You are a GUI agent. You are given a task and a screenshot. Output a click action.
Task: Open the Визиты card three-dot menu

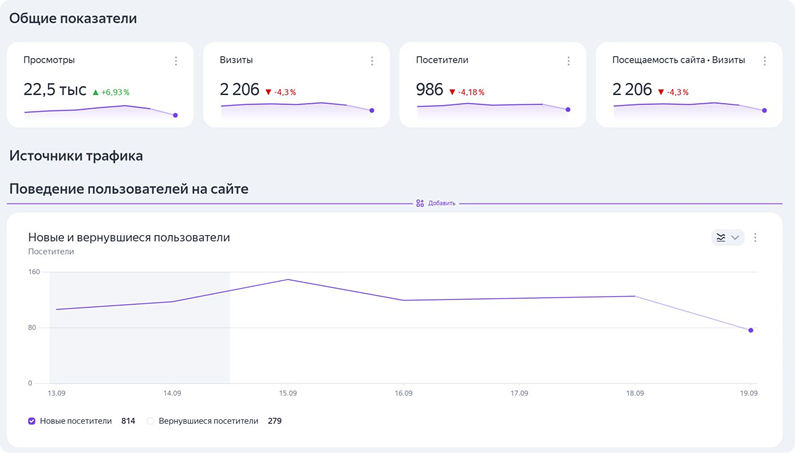372,61
